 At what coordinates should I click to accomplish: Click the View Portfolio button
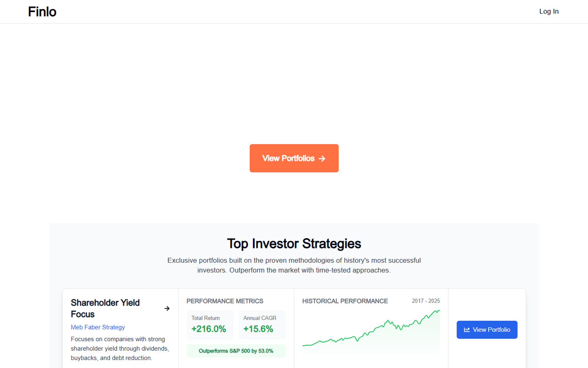pos(487,330)
